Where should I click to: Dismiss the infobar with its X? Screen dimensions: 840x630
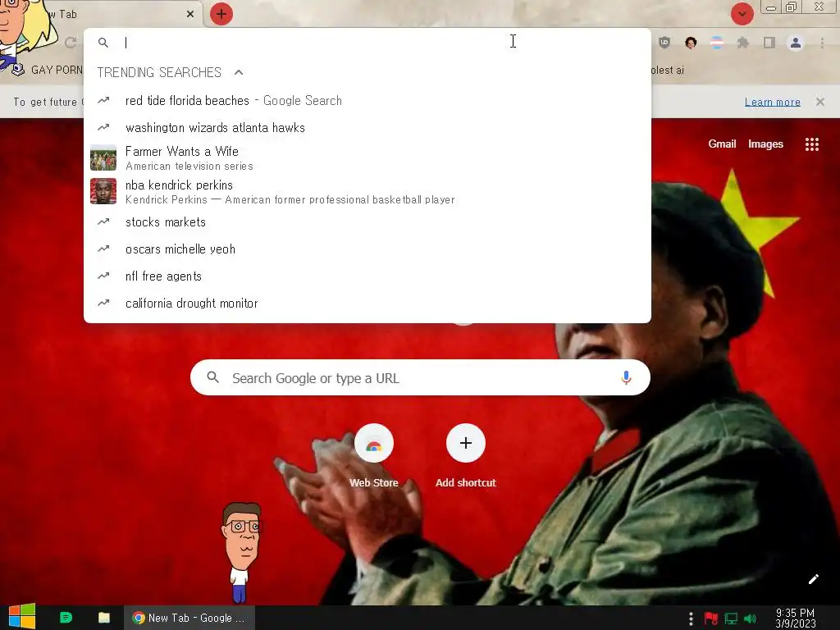(x=820, y=102)
